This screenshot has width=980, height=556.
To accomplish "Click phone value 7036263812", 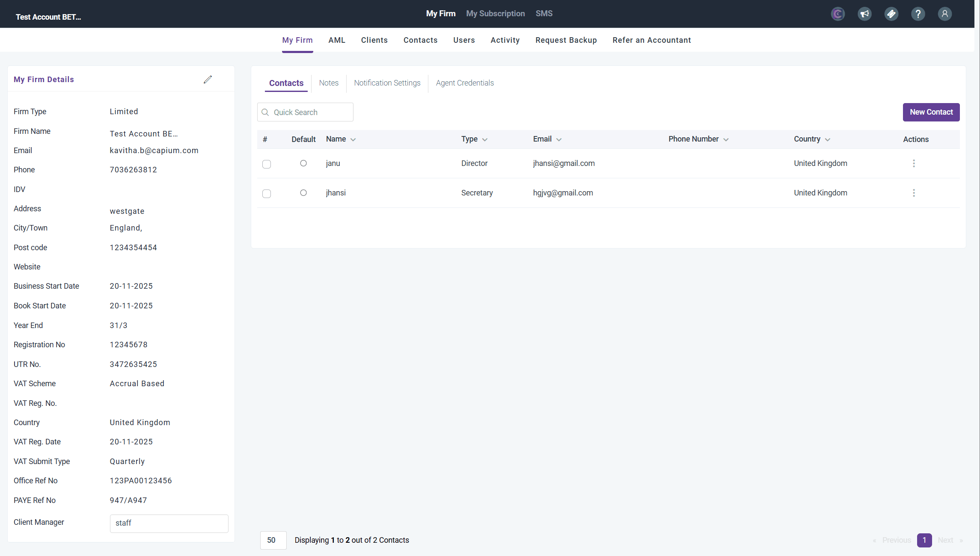I will 134,170.
